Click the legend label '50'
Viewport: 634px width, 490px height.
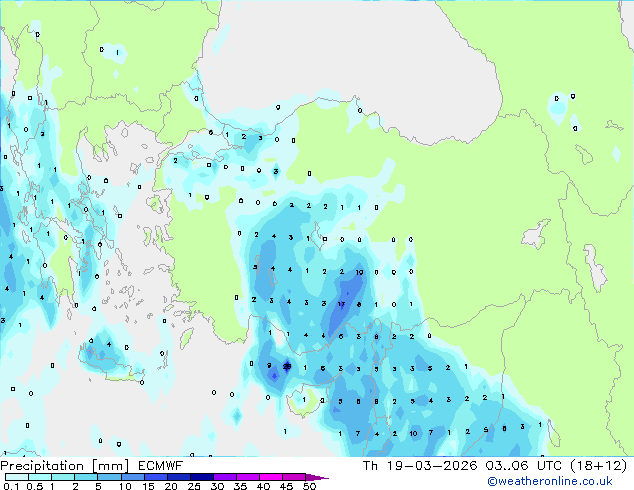pyautogui.click(x=309, y=486)
